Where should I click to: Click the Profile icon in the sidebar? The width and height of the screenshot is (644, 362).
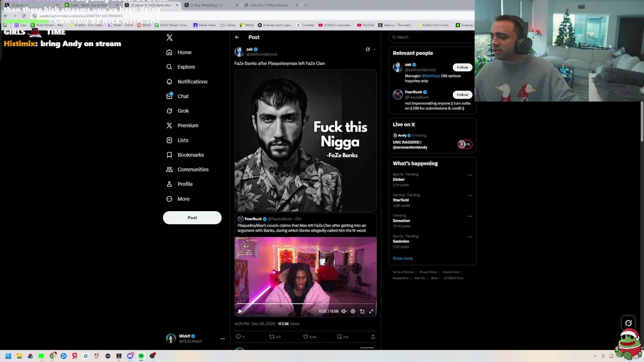point(170,184)
